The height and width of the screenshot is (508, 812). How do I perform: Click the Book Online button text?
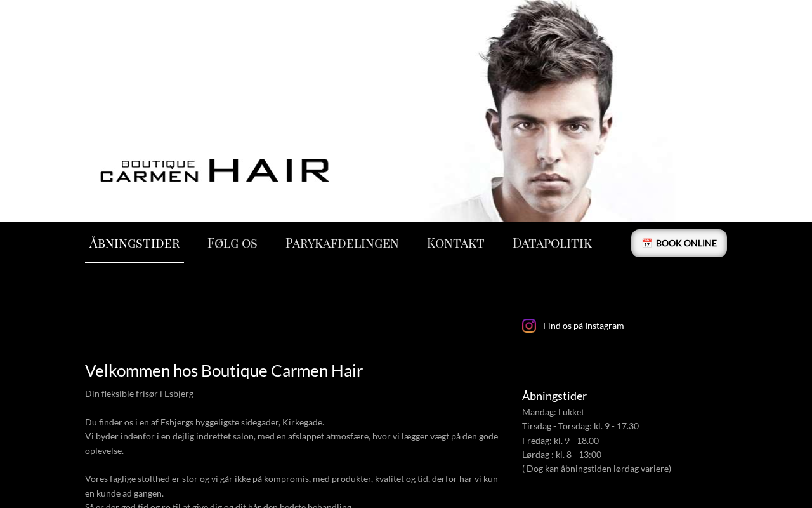(x=686, y=243)
